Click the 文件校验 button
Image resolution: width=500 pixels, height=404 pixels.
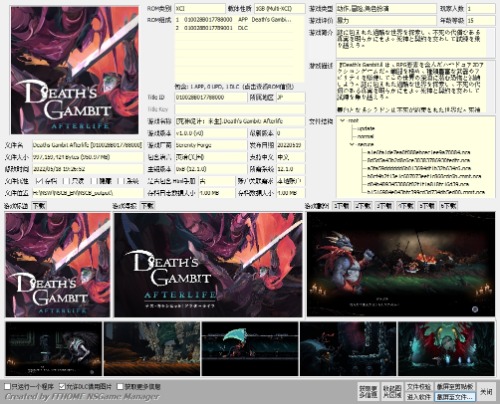tap(419, 387)
